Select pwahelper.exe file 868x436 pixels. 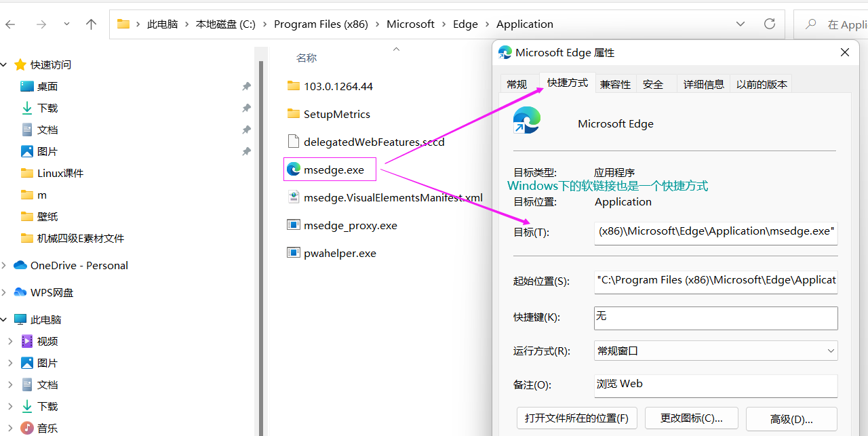340,253
